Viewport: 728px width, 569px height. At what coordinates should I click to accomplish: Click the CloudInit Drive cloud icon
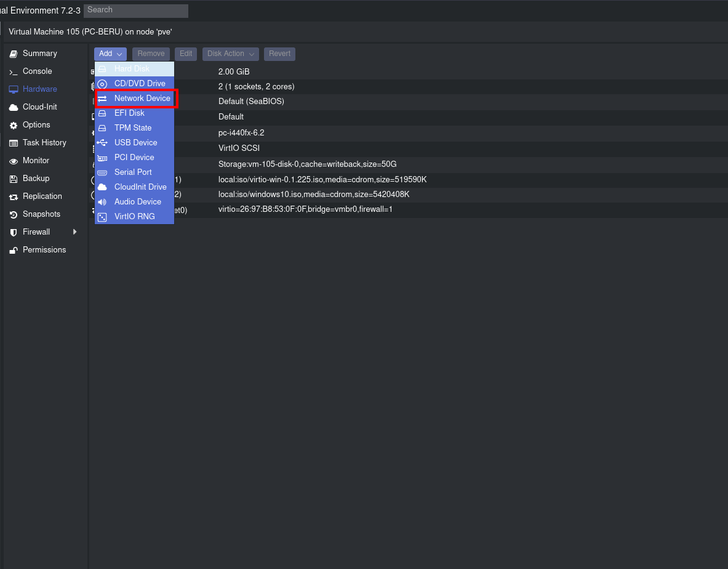point(102,187)
